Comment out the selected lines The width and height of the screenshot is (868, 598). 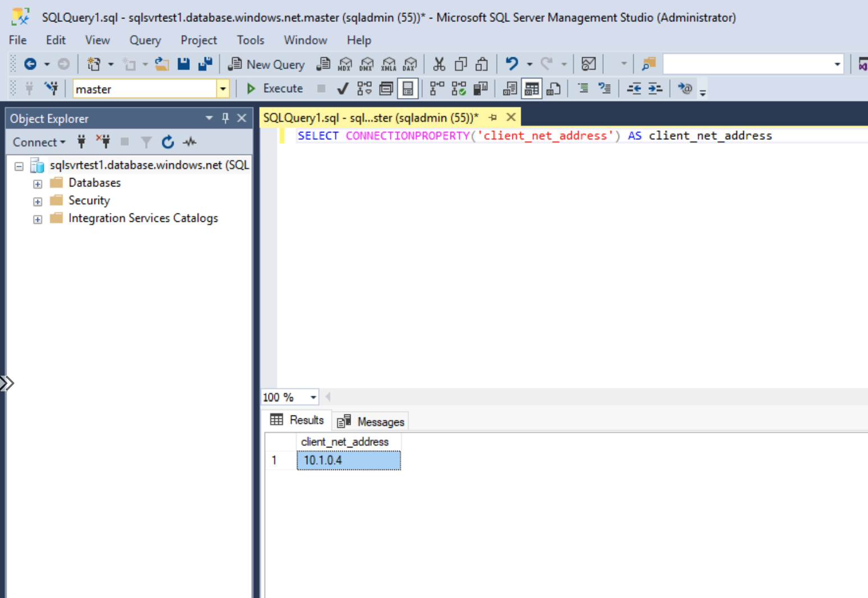click(583, 88)
